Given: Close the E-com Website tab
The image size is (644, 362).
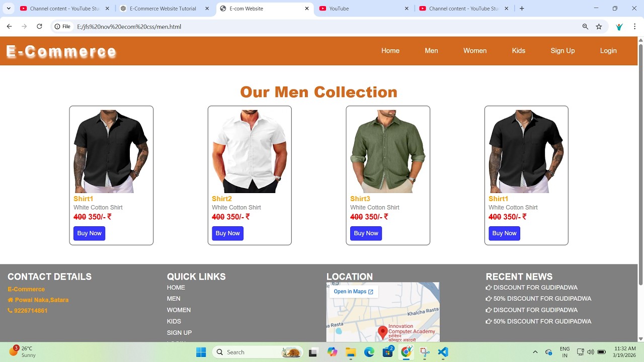Looking at the screenshot, I should [307, 9].
